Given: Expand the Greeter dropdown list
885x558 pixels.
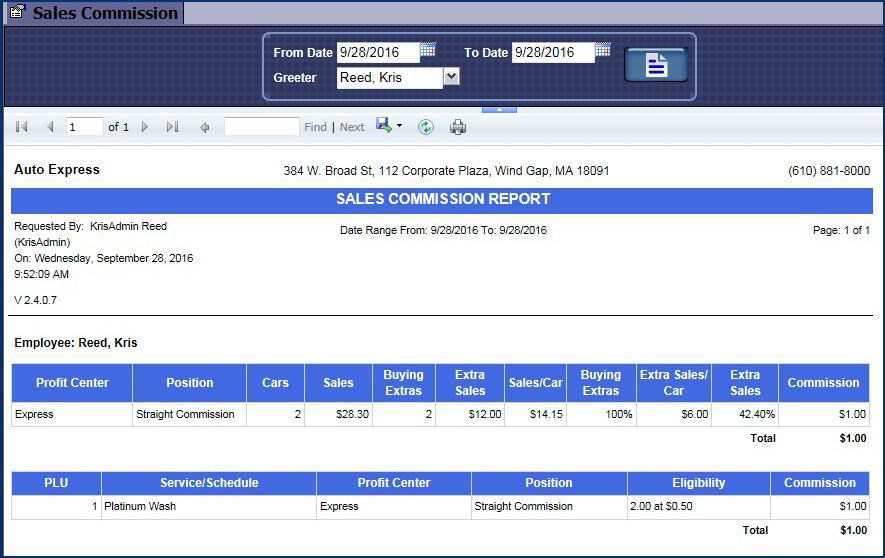Looking at the screenshot, I should point(451,77).
